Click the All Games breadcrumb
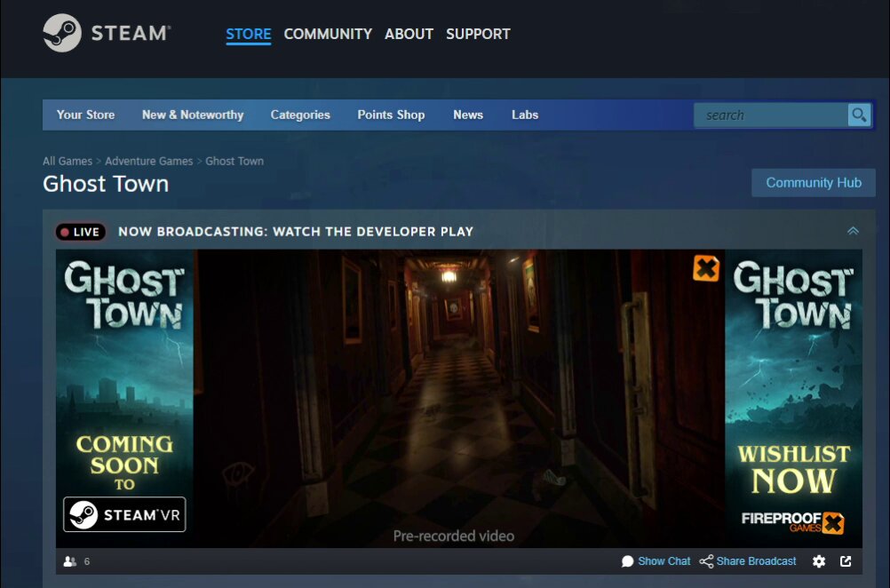This screenshot has width=890, height=588. [67, 161]
